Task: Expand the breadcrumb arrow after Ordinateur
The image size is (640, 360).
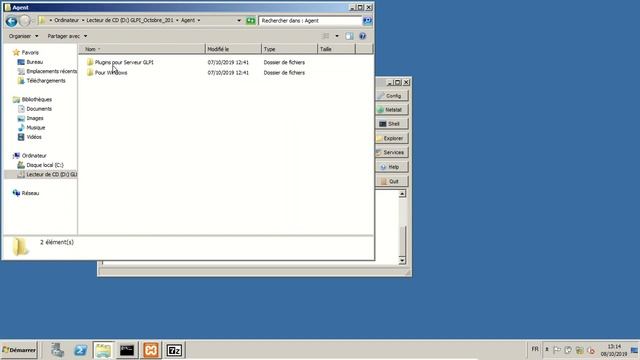Action: pos(83,20)
